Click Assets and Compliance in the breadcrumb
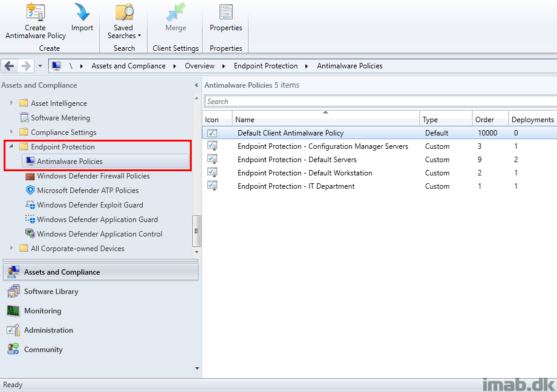This screenshot has height=392, width=557. click(129, 66)
